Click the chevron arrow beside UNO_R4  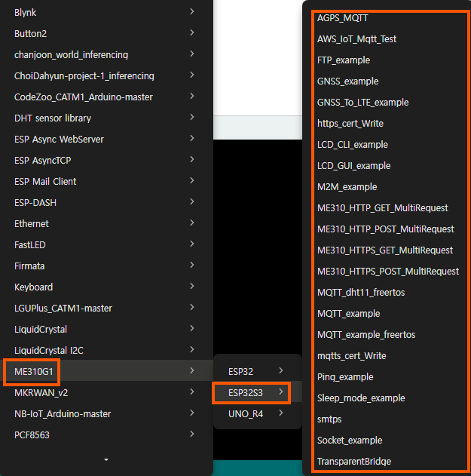(281, 413)
